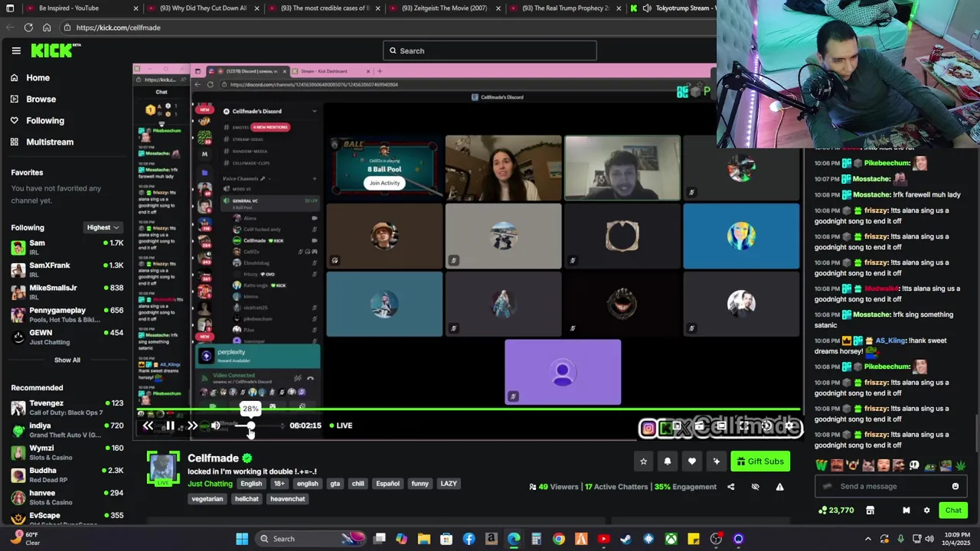The height and width of the screenshot is (551, 980).
Task: Select the 18+ tag
Action: click(x=279, y=484)
